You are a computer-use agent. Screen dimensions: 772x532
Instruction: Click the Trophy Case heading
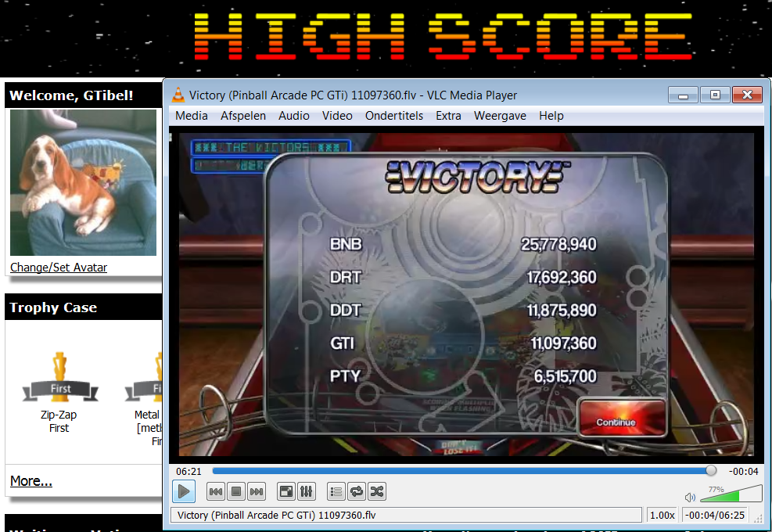pyautogui.click(x=53, y=307)
